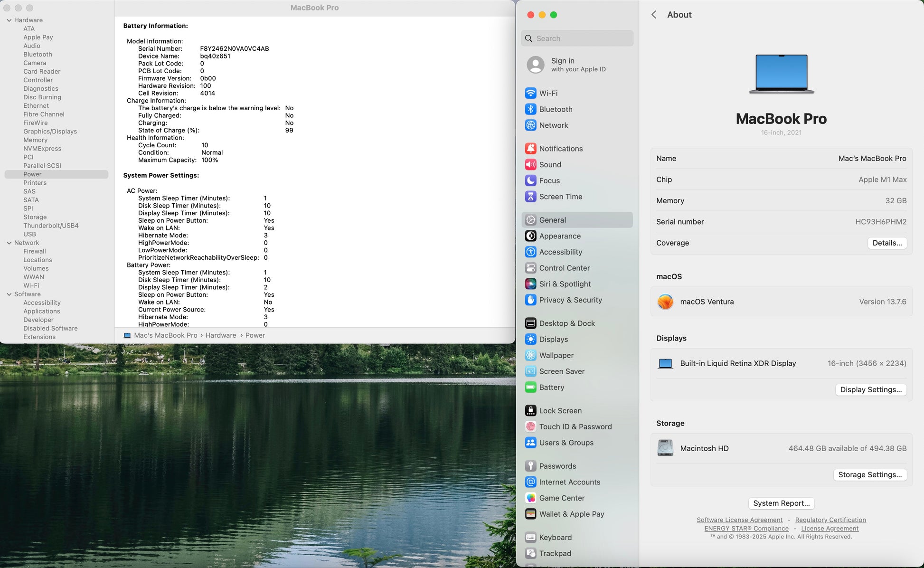This screenshot has height=568, width=924.
Task: Collapse the Software tree section
Action: (9, 294)
